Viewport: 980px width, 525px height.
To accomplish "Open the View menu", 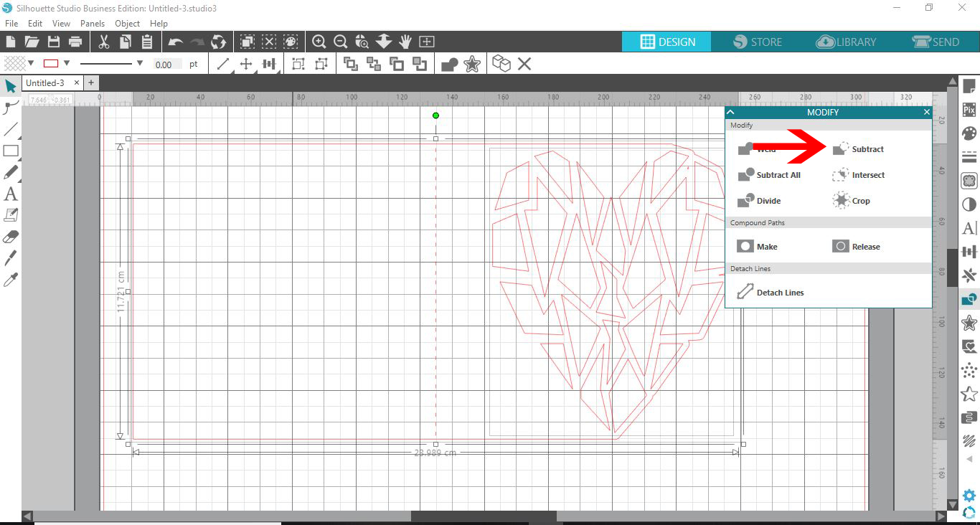I will 61,24.
